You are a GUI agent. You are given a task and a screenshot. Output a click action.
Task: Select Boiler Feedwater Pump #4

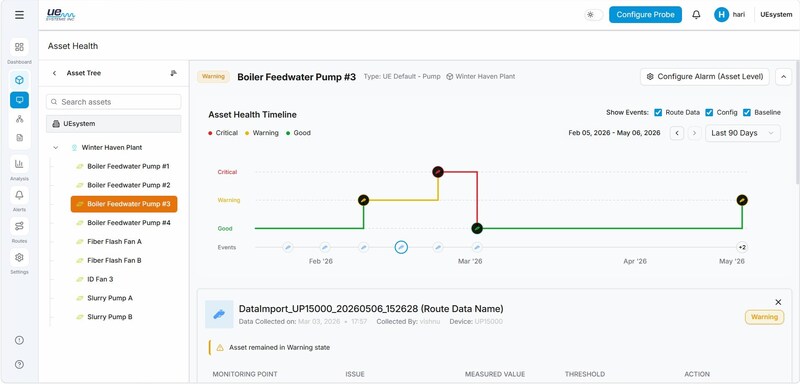[x=128, y=223]
